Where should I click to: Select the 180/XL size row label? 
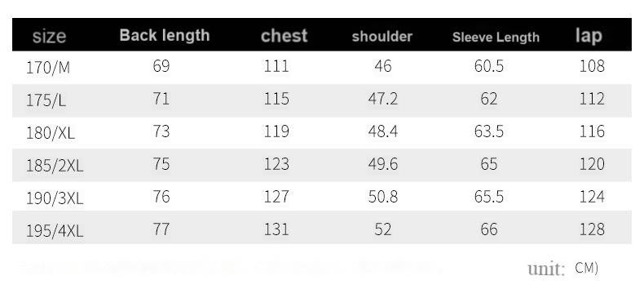pos(51,132)
